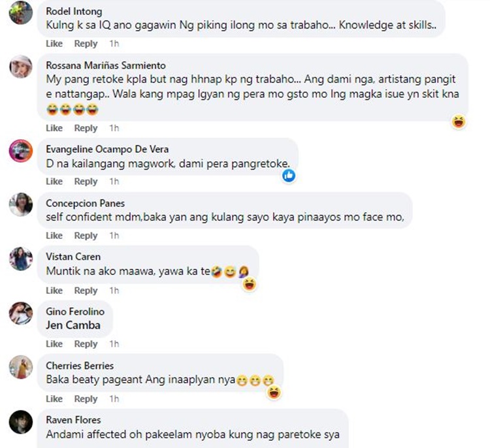Click Concepcion Panes' avatar
The width and height of the screenshot is (490, 448).
pos(21,204)
